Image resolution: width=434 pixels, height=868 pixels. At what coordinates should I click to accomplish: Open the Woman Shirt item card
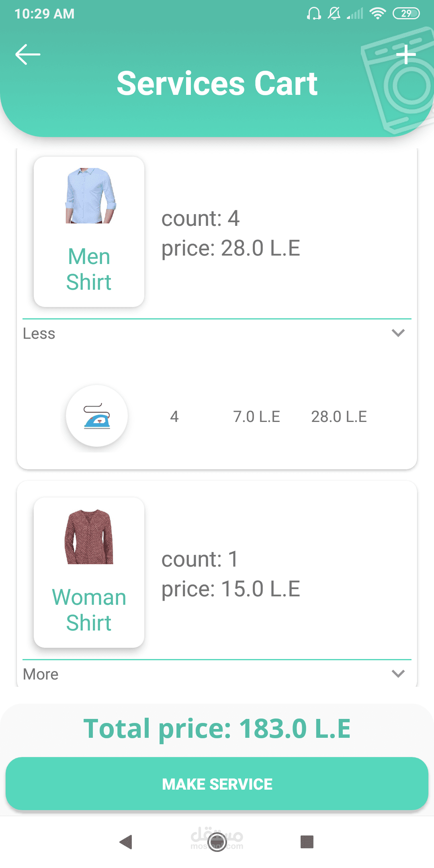(x=89, y=573)
